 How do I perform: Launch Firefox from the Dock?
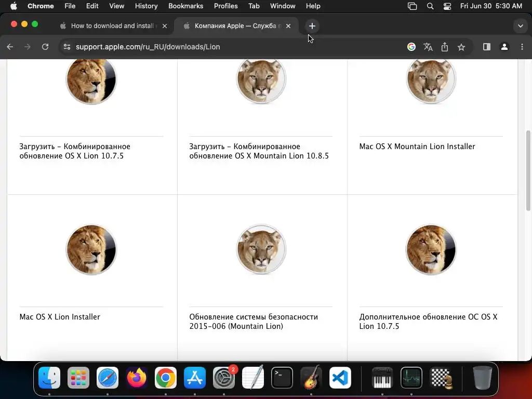click(x=137, y=378)
